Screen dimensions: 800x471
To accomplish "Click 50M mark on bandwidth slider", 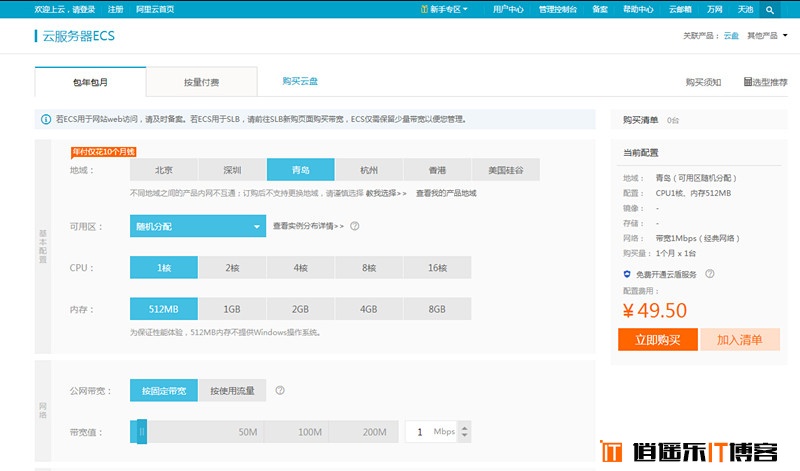I will coord(247,432).
